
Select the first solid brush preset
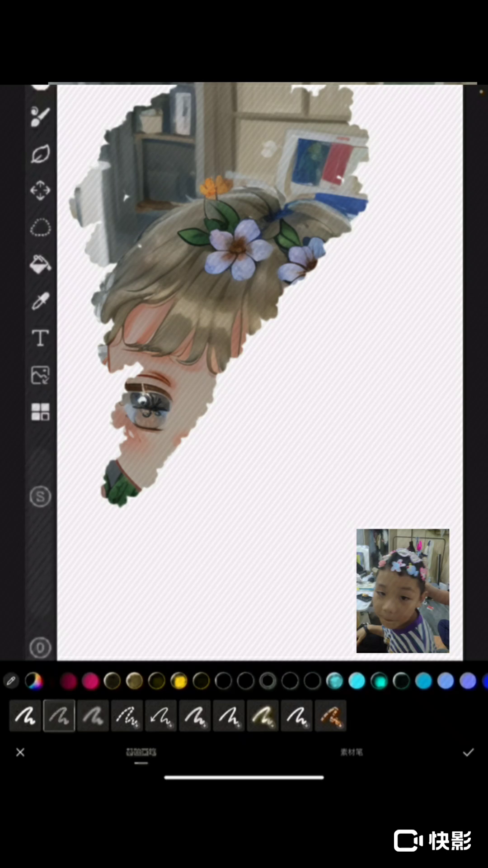click(25, 716)
